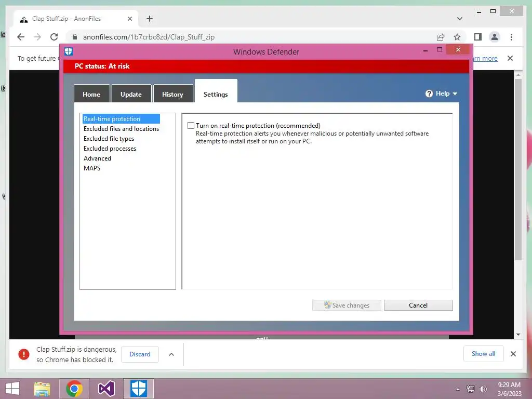This screenshot has width=532, height=399.
Task: Open the volume tray icon
Action: coord(483,389)
